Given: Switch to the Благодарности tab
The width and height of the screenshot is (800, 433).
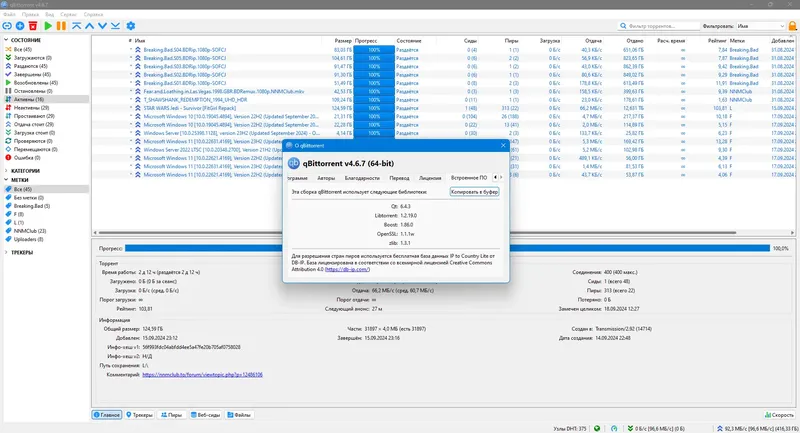Looking at the screenshot, I should (x=362, y=178).
